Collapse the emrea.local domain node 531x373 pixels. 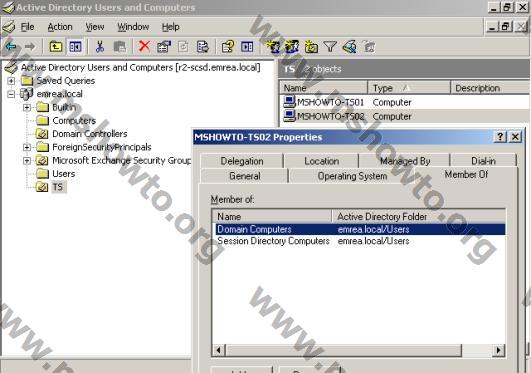coord(11,94)
